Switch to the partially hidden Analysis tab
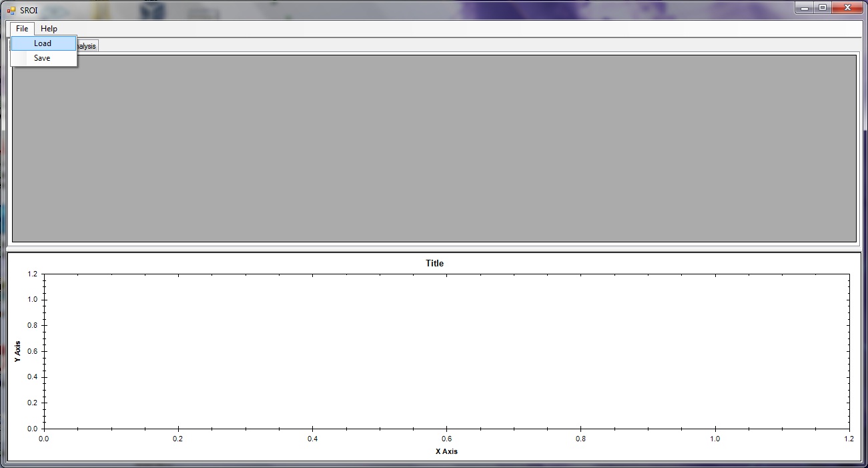868x468 pixels. click(87, 46)
